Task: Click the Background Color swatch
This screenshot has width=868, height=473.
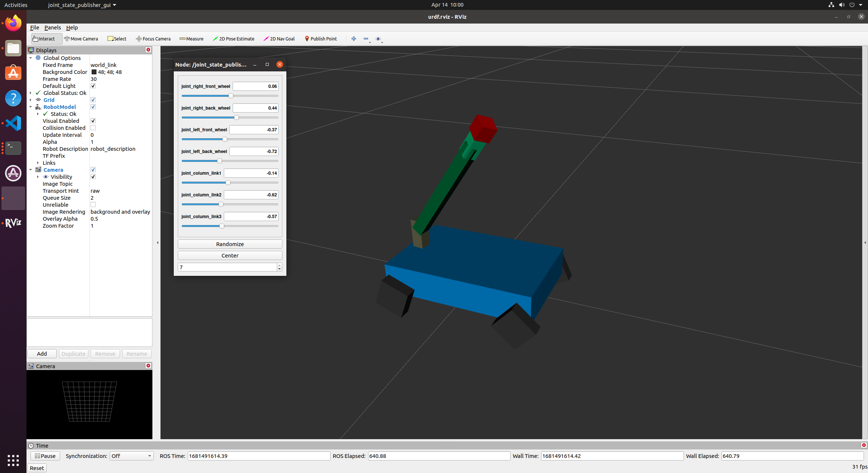Action: pyautogui.click(x=94, y=72)
